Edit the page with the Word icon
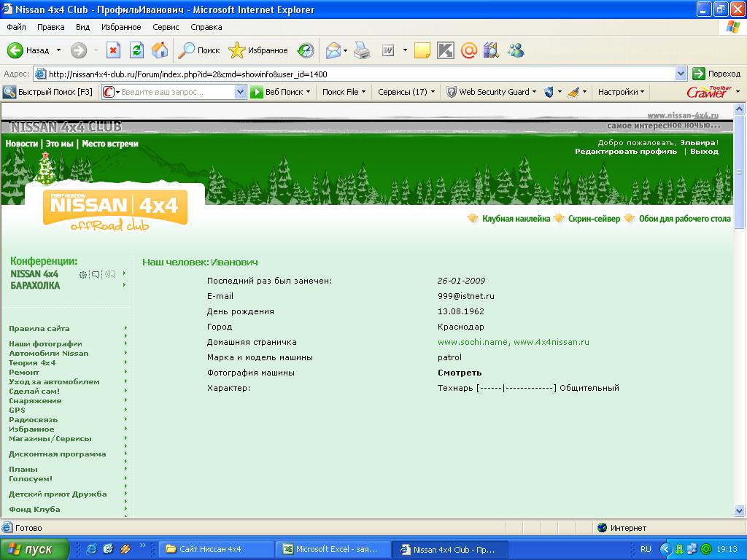The width and height of the screenshot is (747, 560). 388,50
